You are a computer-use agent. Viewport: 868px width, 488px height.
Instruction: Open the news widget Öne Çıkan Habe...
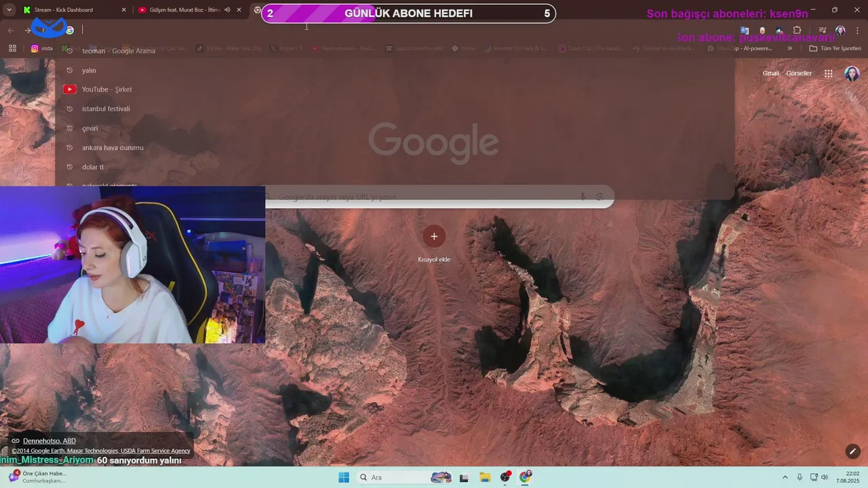(37, 477)
